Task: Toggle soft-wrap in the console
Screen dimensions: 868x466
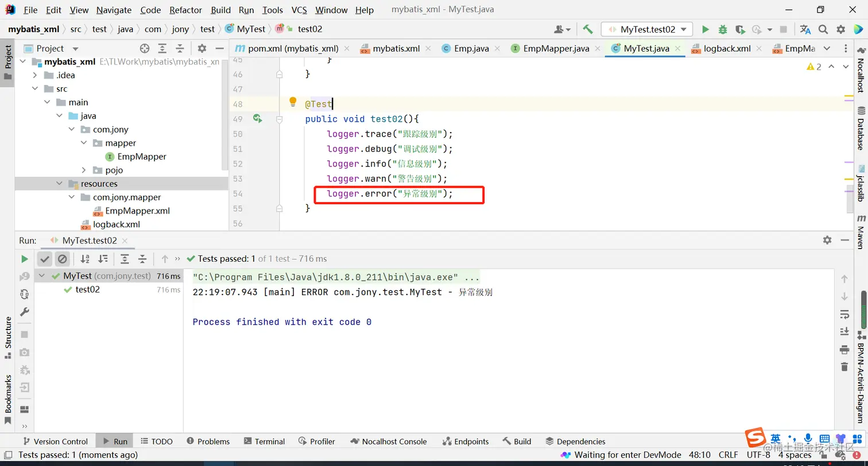Action: 844,314
